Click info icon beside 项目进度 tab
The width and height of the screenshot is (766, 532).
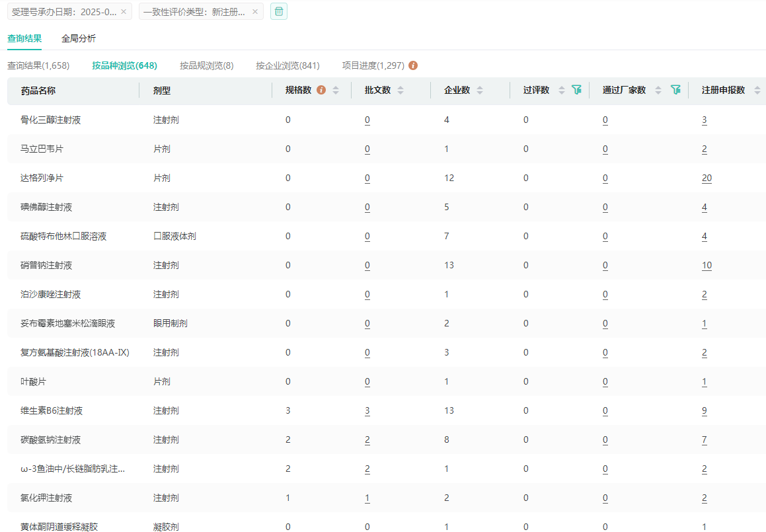click(413, 65)
